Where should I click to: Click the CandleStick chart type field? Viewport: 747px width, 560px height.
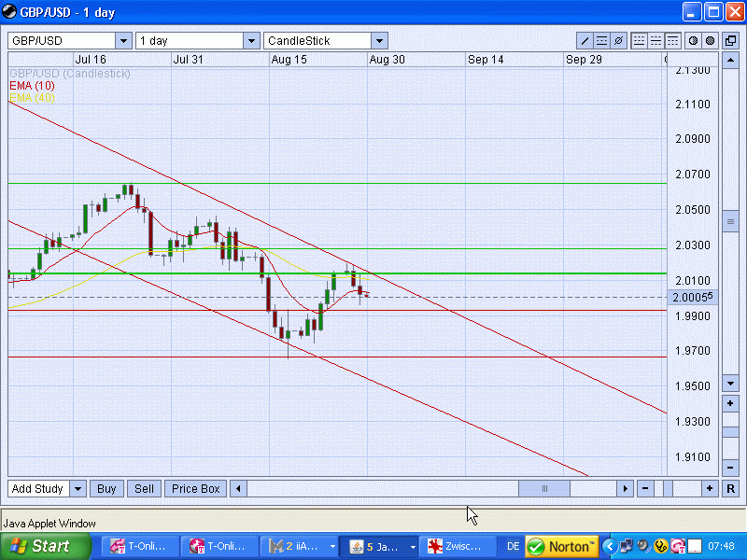pyautogui.click(x=317, y=41)
